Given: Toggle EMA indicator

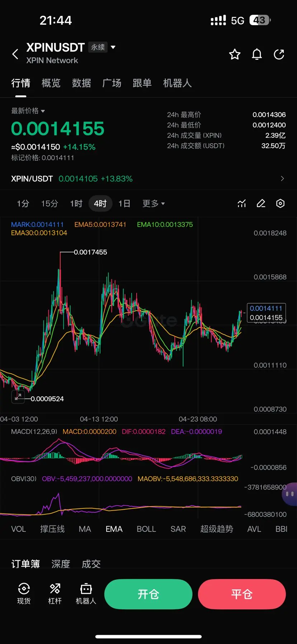Looking at the screenshot, I should pos(114,529).
